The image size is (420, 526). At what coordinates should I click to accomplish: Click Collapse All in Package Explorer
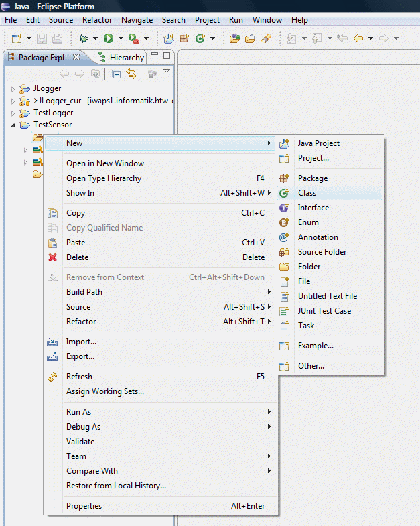coord(116,74)
